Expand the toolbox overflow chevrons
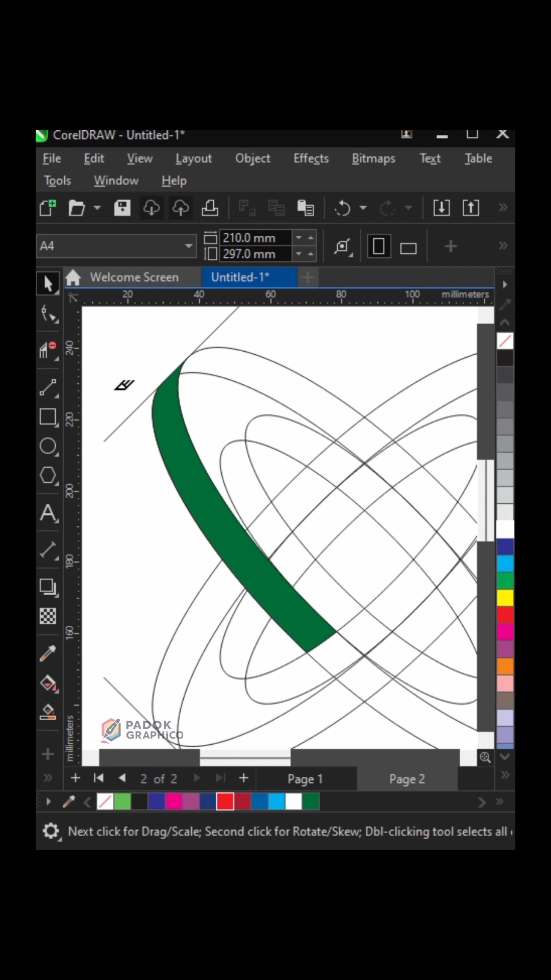 pyautogui.click(x=48, y=778)
